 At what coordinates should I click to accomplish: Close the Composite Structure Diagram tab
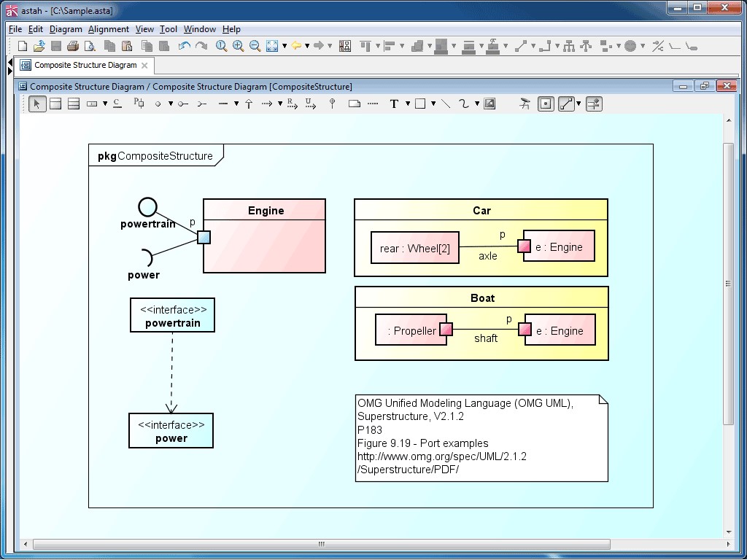144,66
